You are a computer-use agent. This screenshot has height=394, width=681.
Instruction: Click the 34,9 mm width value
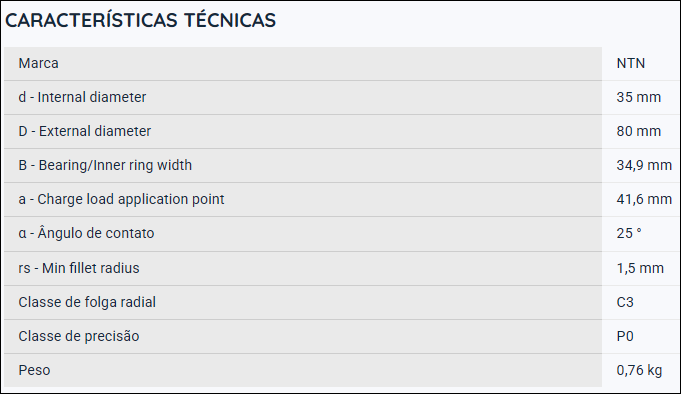click(644, 166)
